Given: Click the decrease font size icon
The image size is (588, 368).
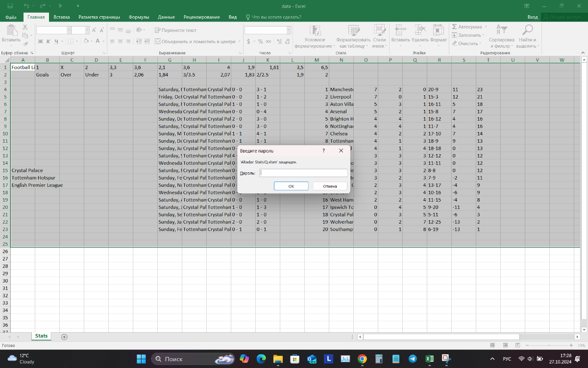Looking at the screenshot, I should 101,30.
